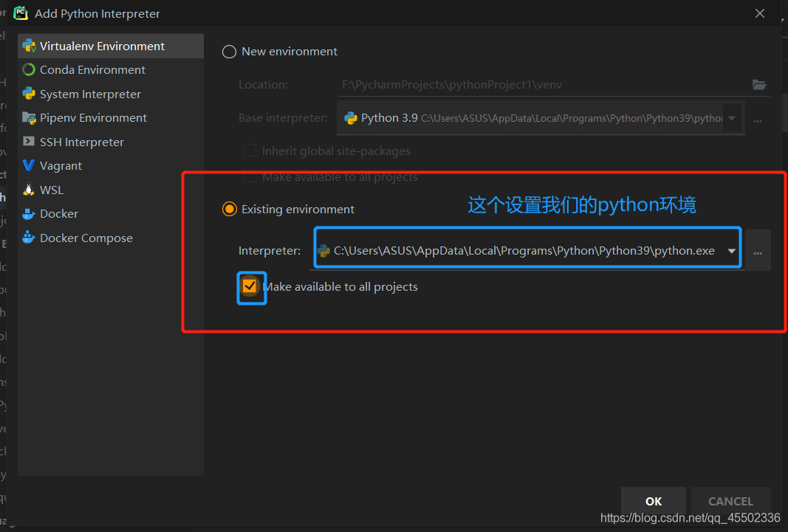Choose the Docker interpreter type

111,214
